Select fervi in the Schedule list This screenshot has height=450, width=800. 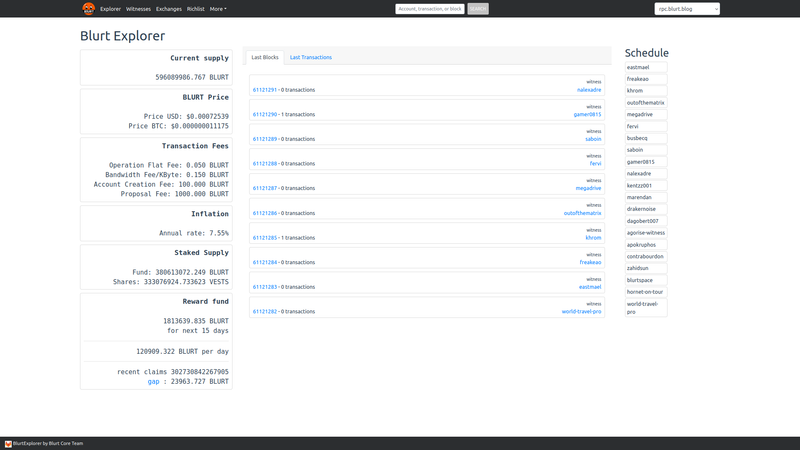tap(646, 127)
